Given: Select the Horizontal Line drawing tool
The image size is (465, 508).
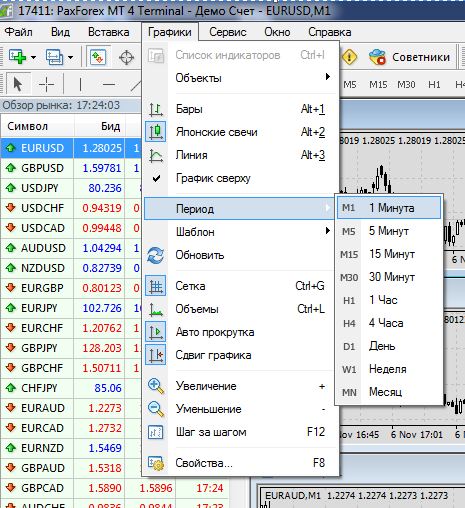Looking at the screenshot, I should pos(109,85).
